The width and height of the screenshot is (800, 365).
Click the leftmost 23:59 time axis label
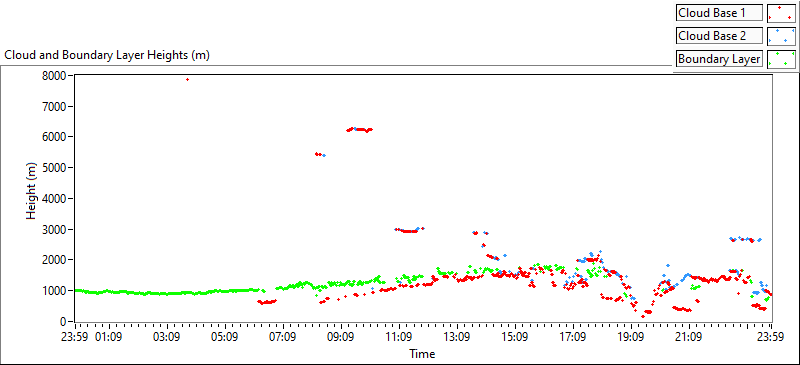[x=76, y=336]
